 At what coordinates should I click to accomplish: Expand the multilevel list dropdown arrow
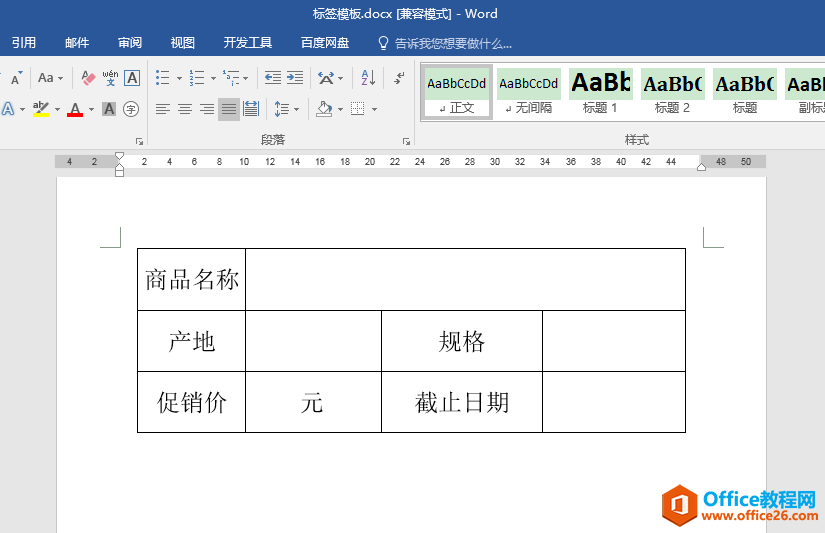pos(246,78)
